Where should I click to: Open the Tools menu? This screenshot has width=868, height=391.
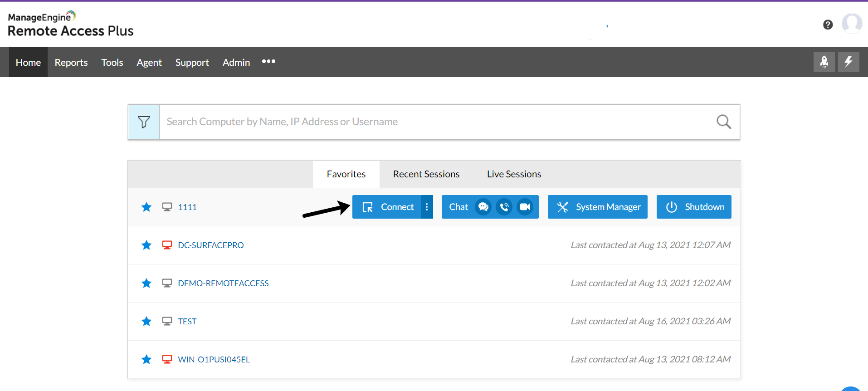(112, 62)
